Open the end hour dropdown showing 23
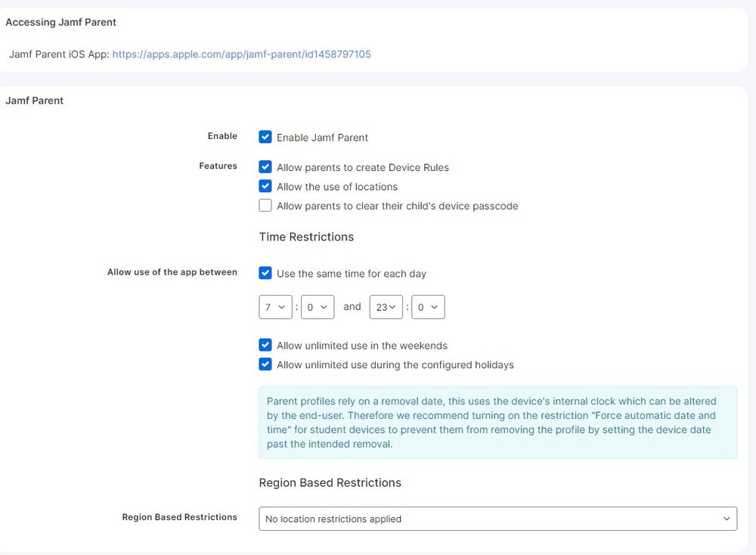Viewport: 756px width, 555px height. tap(386, 307)
